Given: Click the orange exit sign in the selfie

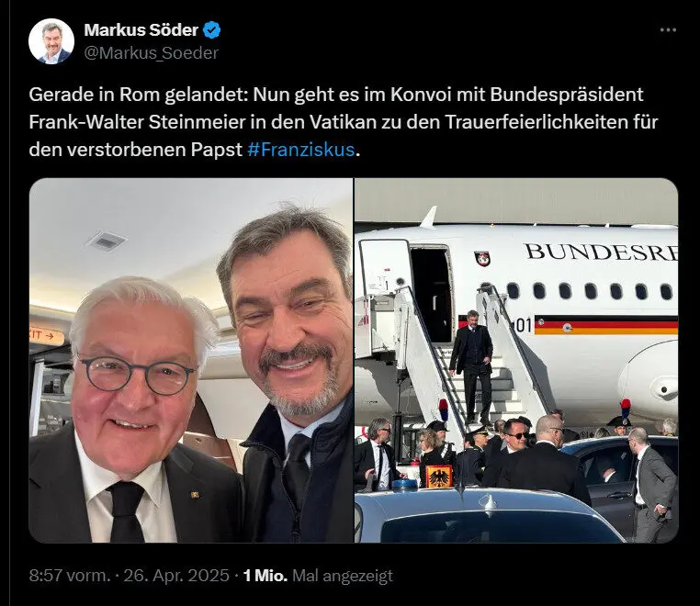Looking at the screenshot, I should (x=45, y=335).
